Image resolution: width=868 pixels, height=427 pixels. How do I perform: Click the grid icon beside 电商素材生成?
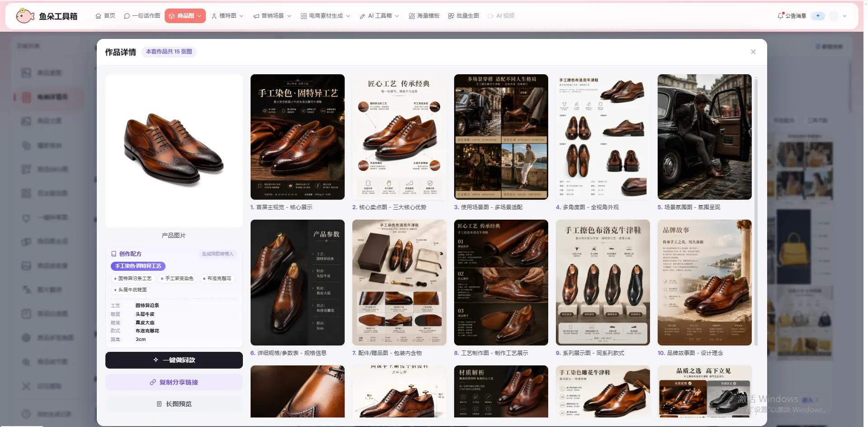(x=304, y=16)
